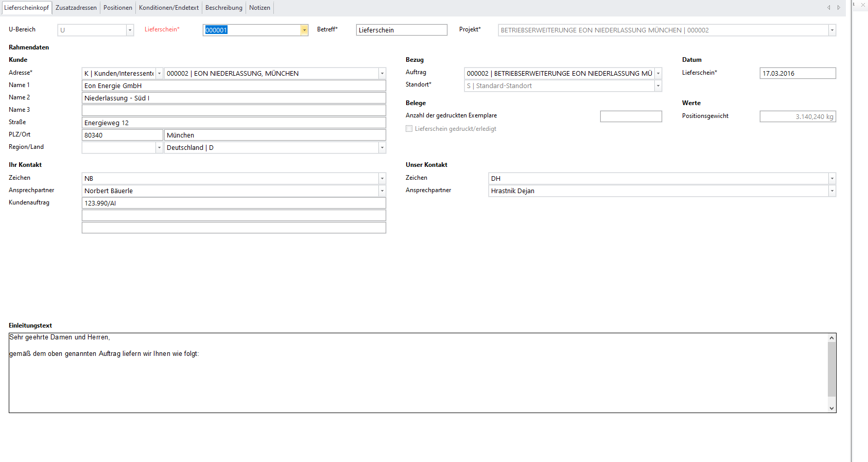
Task: Open Ihr Kontakt Ansprechpartner dropdown
Action: click(382, 191)
